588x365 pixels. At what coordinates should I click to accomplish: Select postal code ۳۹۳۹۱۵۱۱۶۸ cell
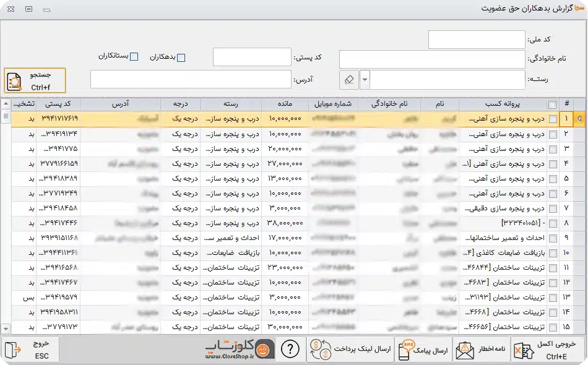pos(58,238)
